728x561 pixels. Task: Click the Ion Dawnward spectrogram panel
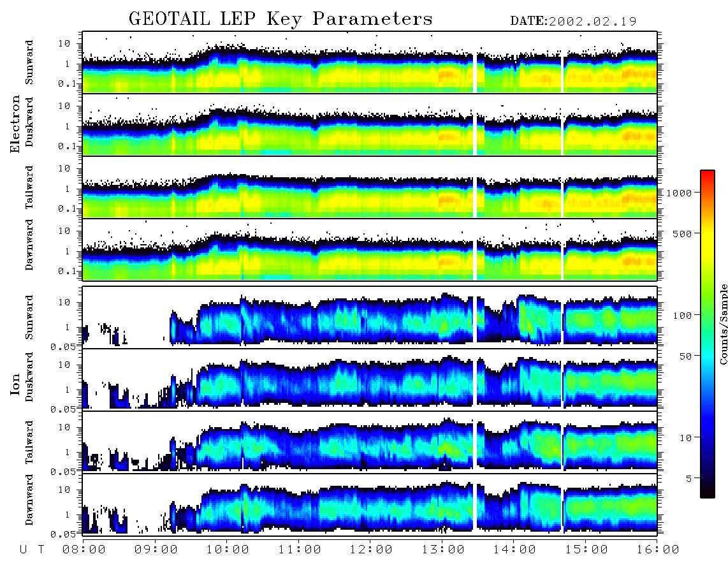click(370, 504)
